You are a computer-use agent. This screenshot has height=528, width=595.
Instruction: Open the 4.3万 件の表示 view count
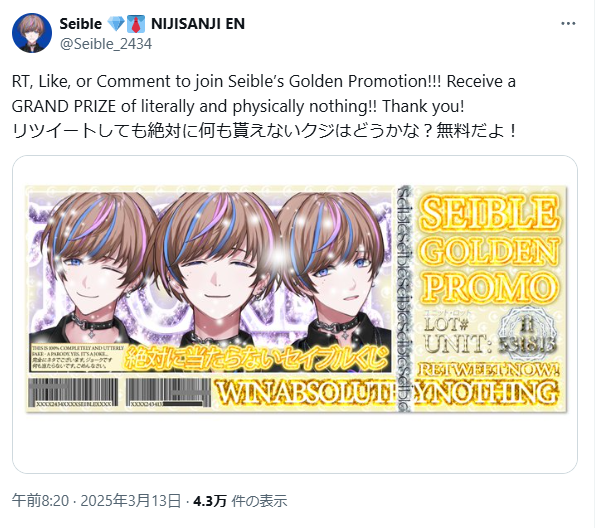(x=240, y=501)
